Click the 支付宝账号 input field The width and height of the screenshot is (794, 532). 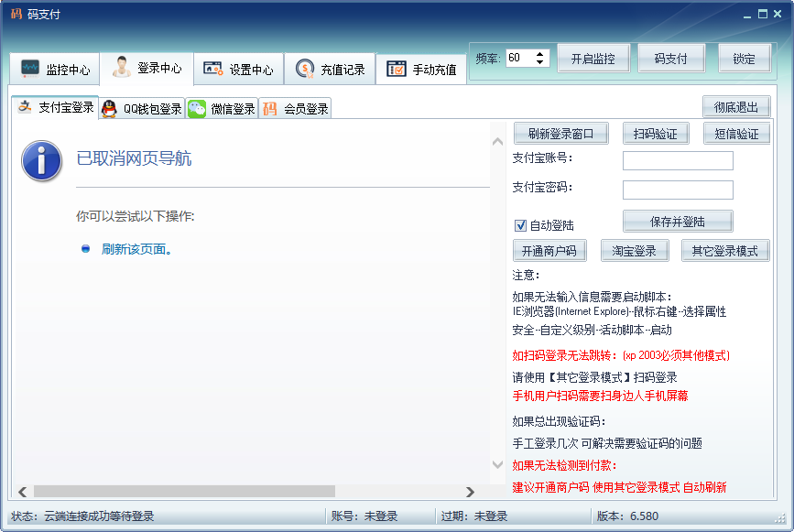pyautogui.click(x=678, y=160)
